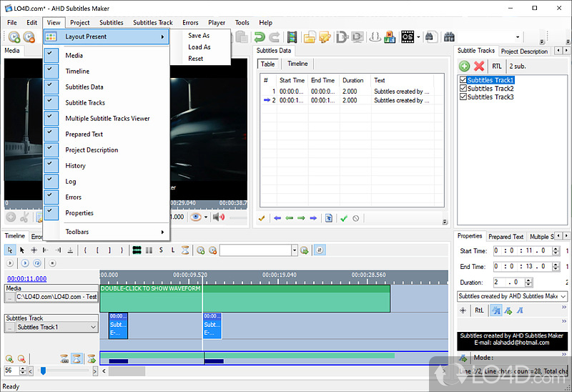The image size is (572, 392).
Task: Open the subtitle text dropdown in Properties
Action: (562, 296)
